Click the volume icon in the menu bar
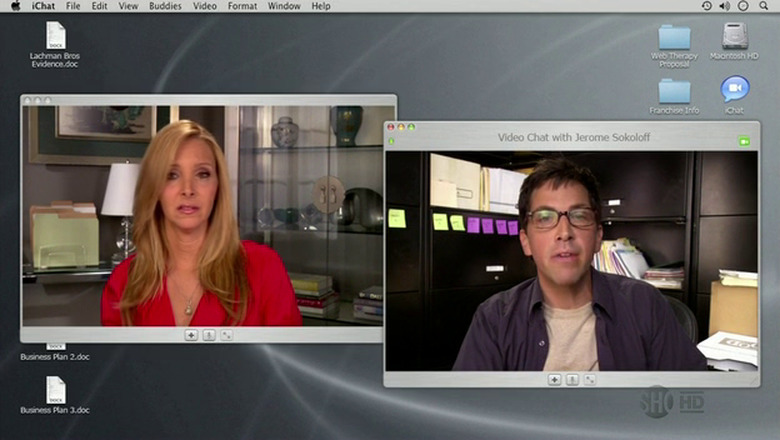The height and width of the screenshot is (440, 780). [724, 6]
